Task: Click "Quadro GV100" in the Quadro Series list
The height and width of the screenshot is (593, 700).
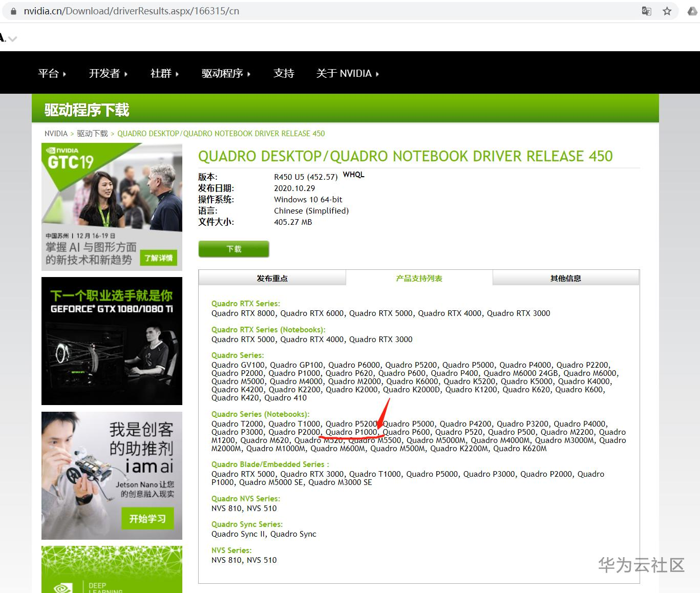Action: click(x=238, y=365)
